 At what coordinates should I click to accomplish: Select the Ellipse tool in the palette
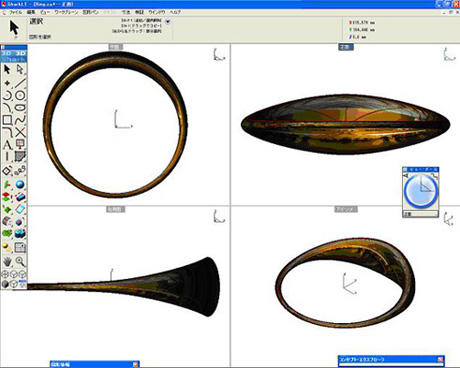(x=20, y=108)
